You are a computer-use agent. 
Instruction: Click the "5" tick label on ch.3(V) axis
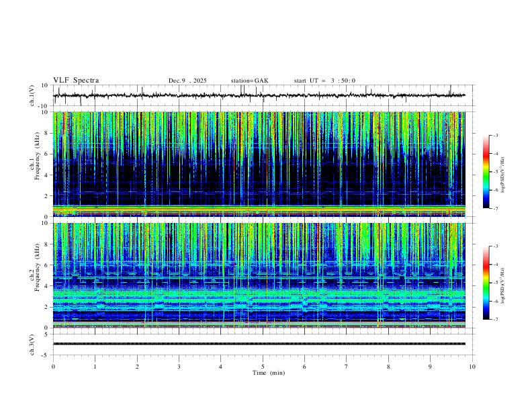[x=46, y=334]
